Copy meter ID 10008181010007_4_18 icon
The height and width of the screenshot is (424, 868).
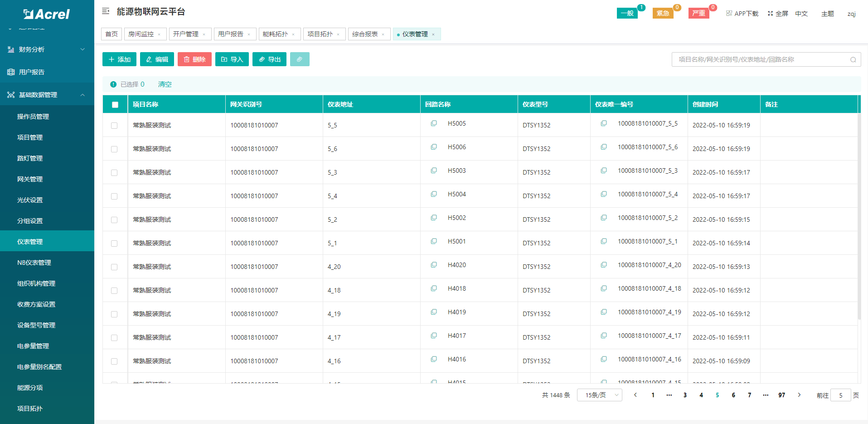pyautogui.click(x=604, y=288)
